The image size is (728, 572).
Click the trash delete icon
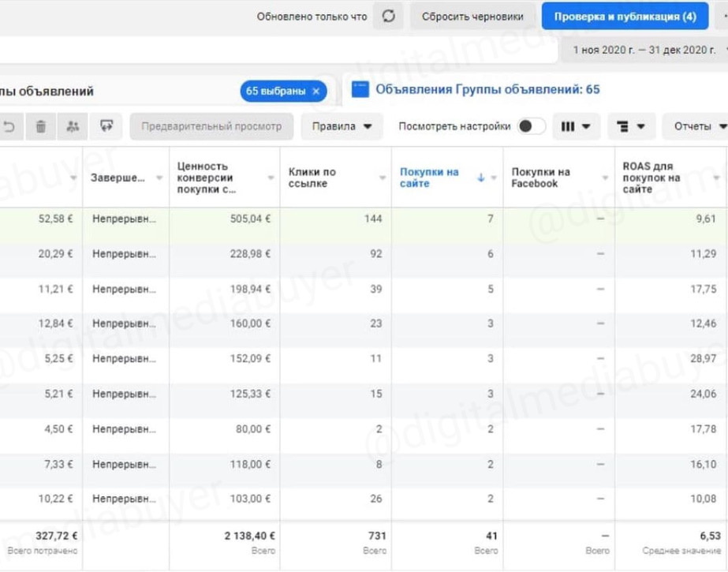[x=41, y=126]
